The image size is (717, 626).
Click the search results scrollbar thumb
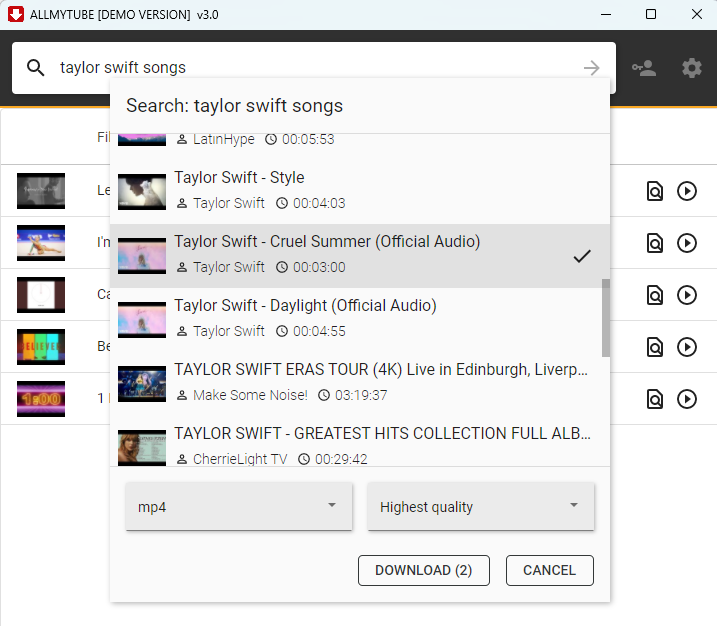pyautogui.click(x=606, y=318)
